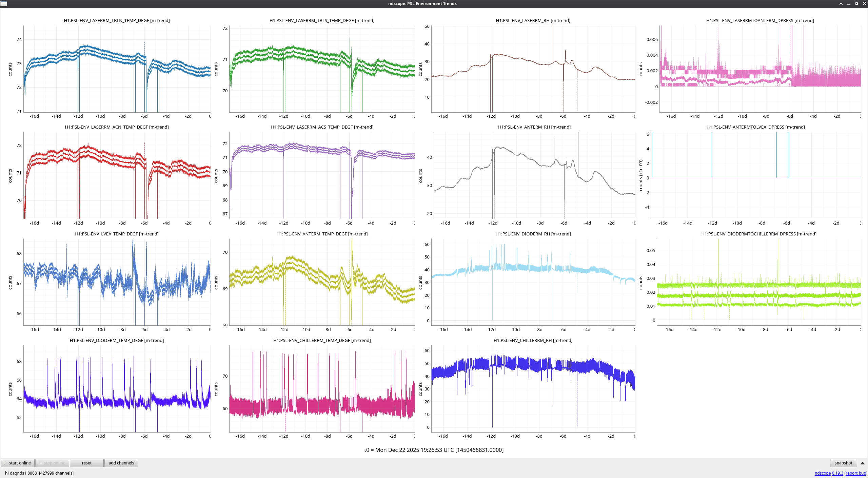Click the DIODERMTOCHILLERRM_DPRESS plot title
868x478 pixels.
[x=758, y=234]
